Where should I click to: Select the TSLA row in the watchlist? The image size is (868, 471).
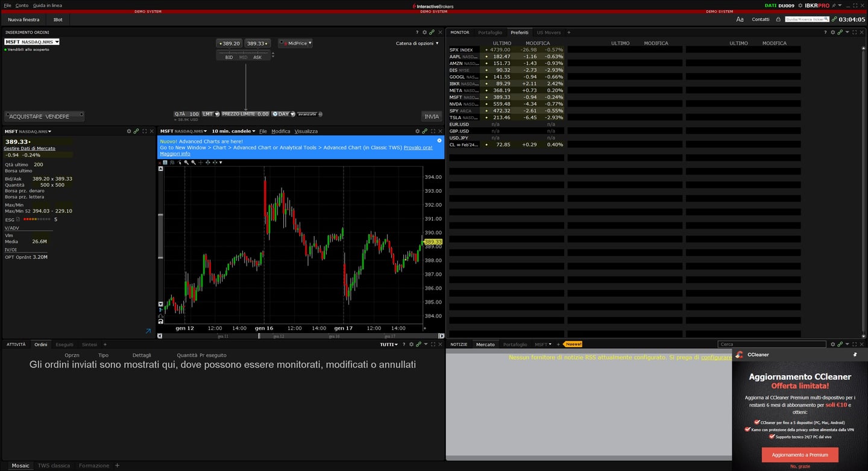(506, 117)
